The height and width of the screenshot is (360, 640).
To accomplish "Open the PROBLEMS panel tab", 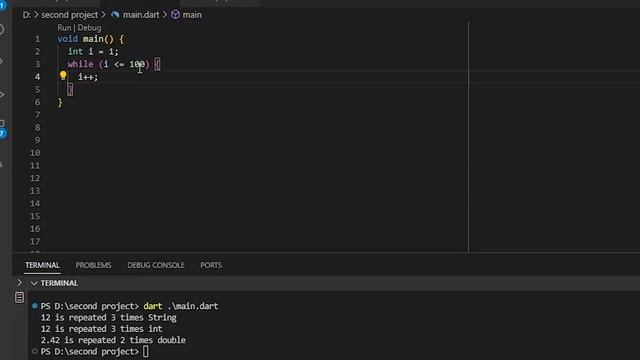I will click(x=93, y=265).
